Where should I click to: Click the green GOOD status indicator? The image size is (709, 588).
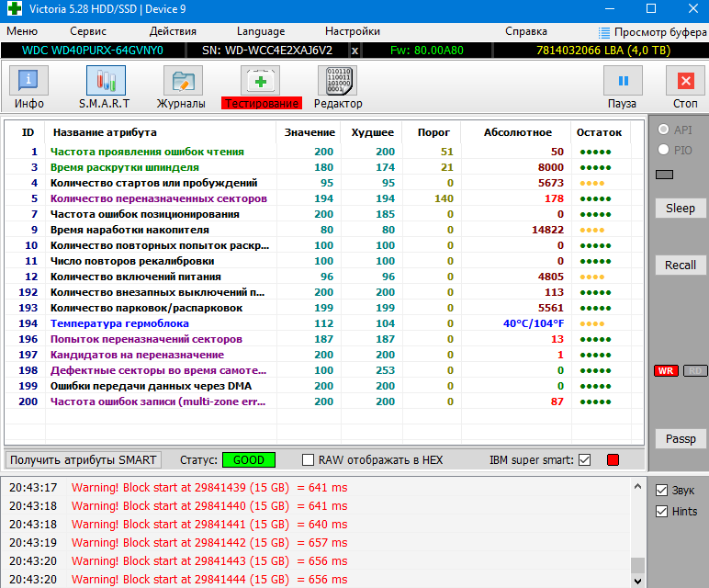tap(249, 460)
